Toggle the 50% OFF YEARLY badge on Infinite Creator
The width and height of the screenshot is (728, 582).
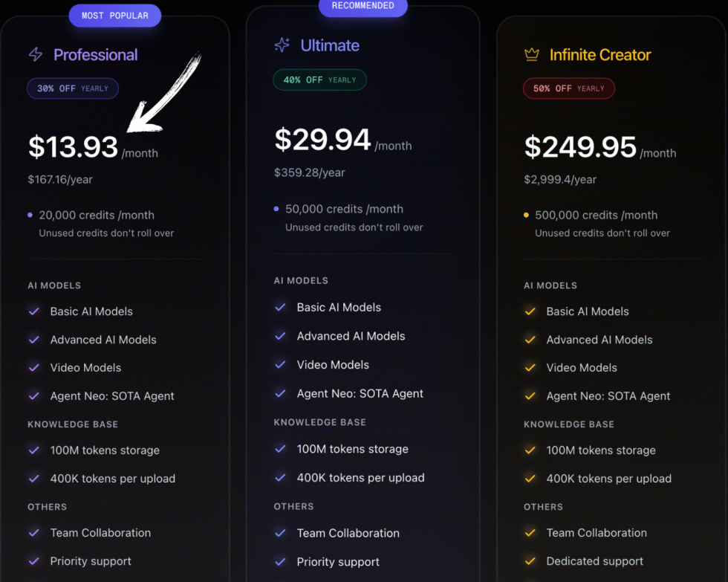pyautogui.click(x=568, y=88)
